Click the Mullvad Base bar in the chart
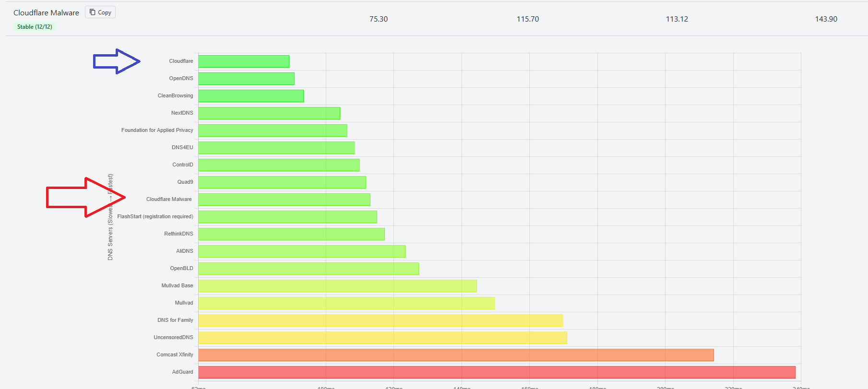Screen dimensions: 868x389 pos(338,286)
